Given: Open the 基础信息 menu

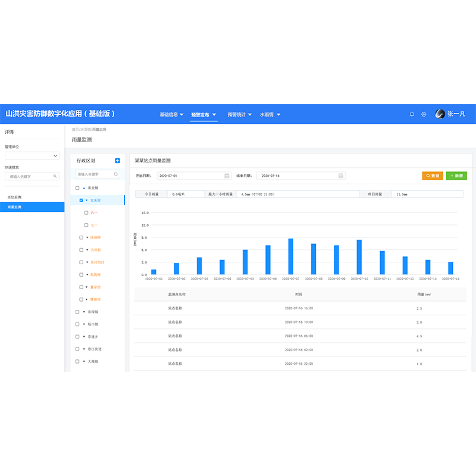Looking at the screenshot, I should [171, 114].
